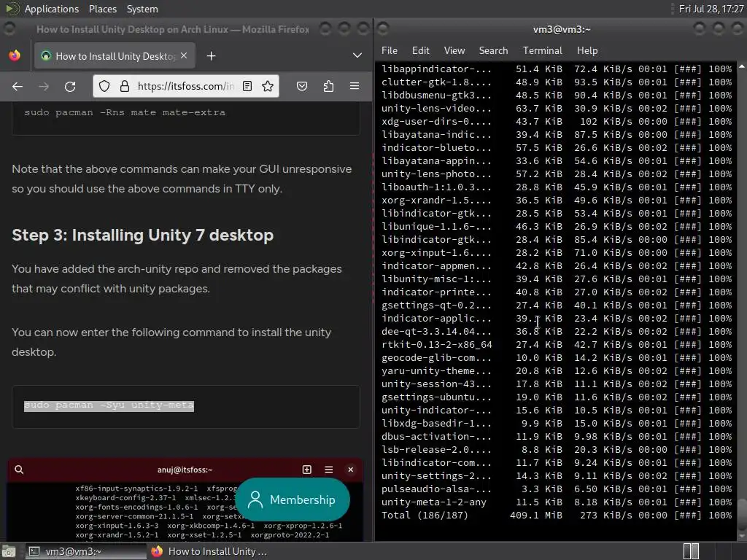The height and width of the screenshot is (560, 747).
Task: Click the xorg-xrandr-1.5 download line
Action: (x=557, y=200)
